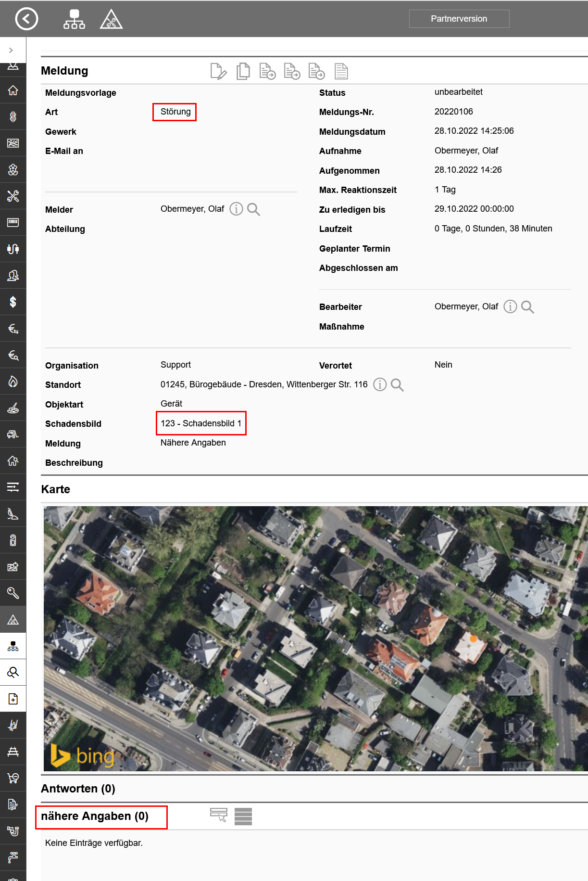The height and width of the screenshot is (881, 588).
Task: Show info for Bearbeiter Obermeyer, Olaf
Action: (510, 306)
